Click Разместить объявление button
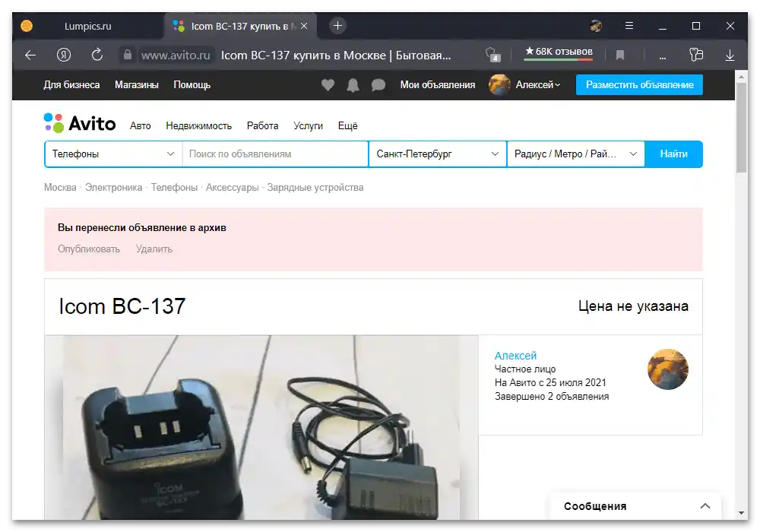This screenshot has height=532, width=760. coord(639,85)
